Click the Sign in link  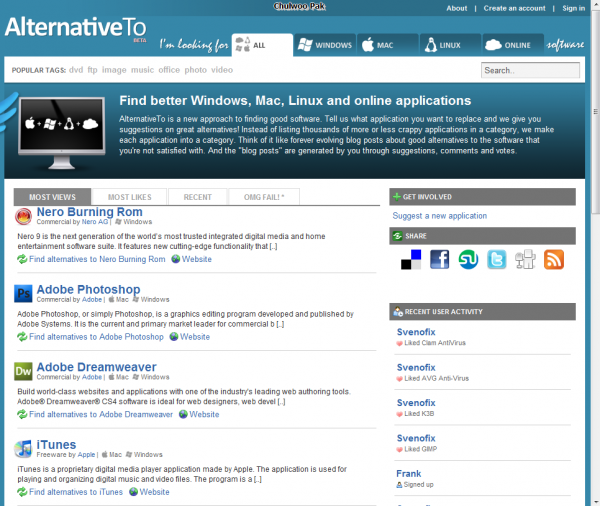[573, 8]
